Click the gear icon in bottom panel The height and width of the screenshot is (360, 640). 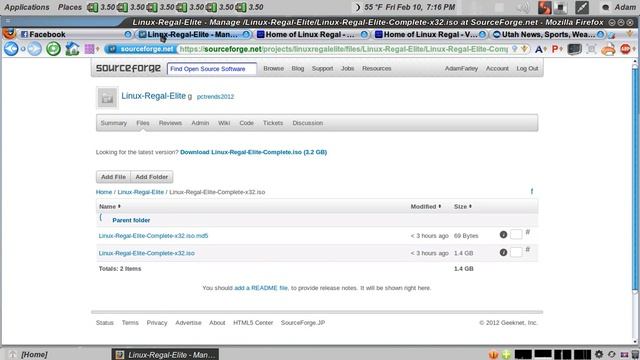pyautogui.click(x=599, y=354)
